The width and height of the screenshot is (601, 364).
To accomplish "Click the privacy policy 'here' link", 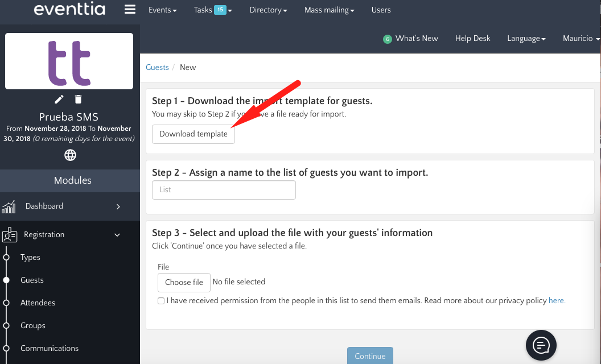I will point(557,300).
